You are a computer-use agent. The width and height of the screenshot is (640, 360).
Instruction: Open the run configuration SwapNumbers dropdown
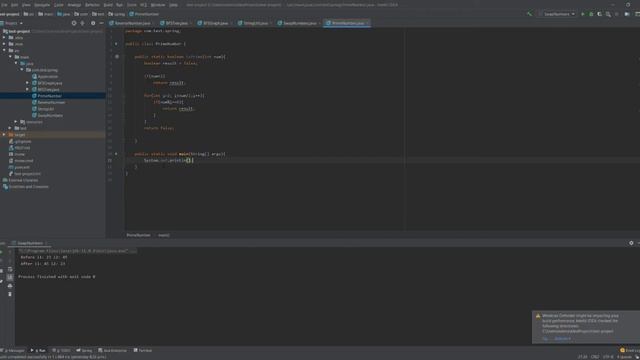tap(557, 14)
